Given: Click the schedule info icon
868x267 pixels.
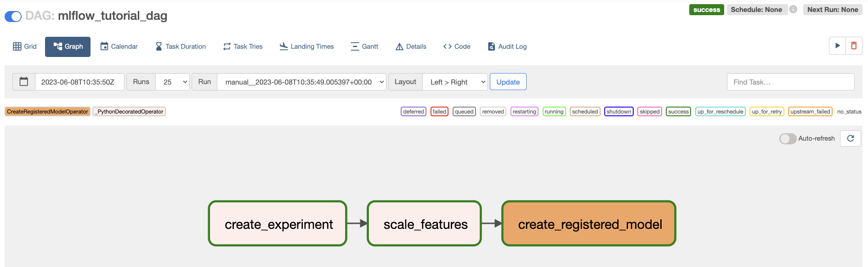Looking at the screenshot, I should tap(793, 9).
